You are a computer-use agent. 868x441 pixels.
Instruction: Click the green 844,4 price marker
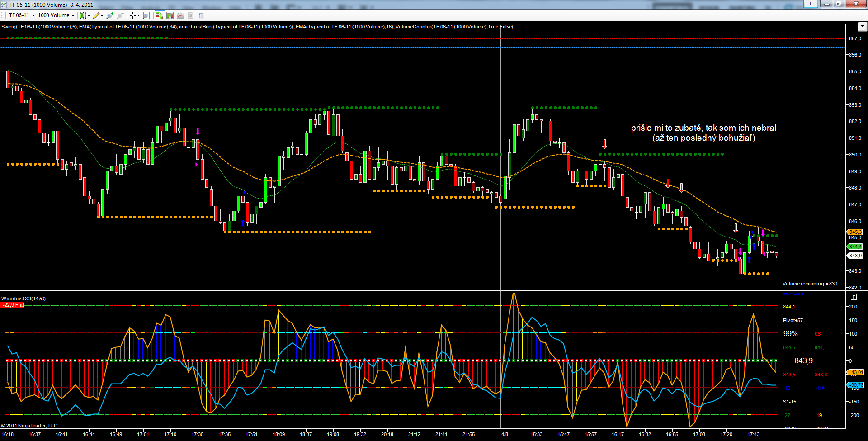pos(855,247)
